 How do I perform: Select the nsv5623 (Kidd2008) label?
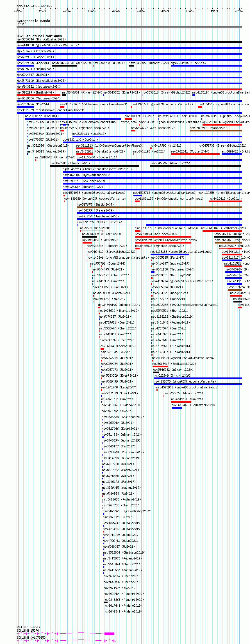point(95,228)
